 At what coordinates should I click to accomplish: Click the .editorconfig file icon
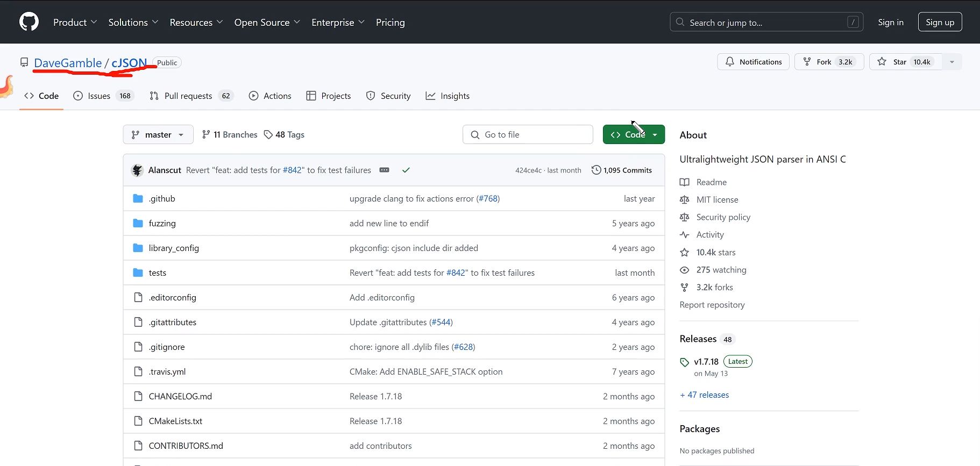point(138,297)
